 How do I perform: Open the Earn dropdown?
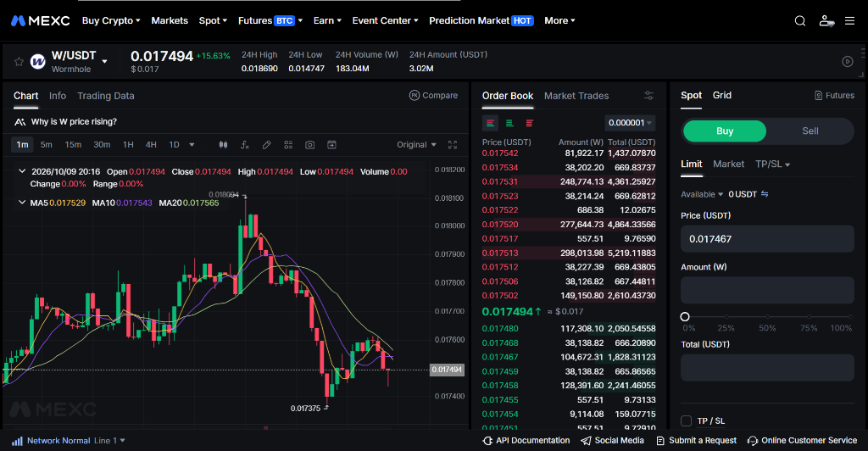tap(327, 20)
